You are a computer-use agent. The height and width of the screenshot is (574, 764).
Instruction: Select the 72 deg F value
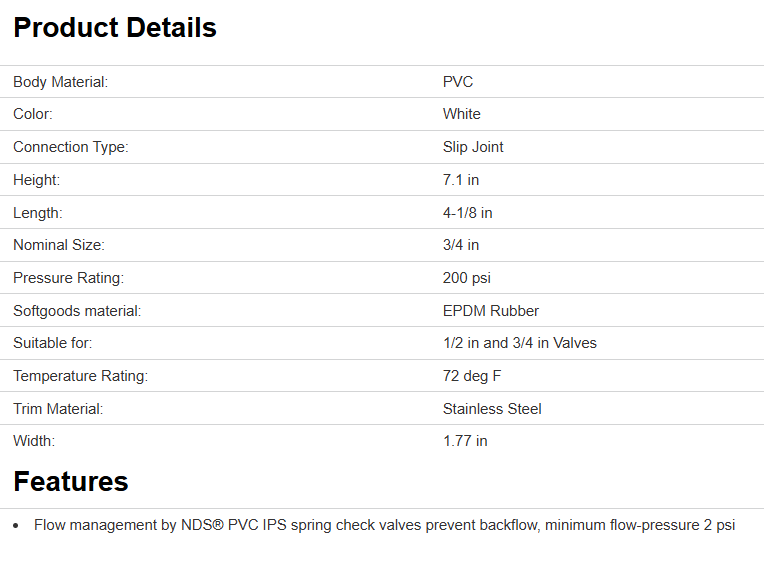point(474,376)
